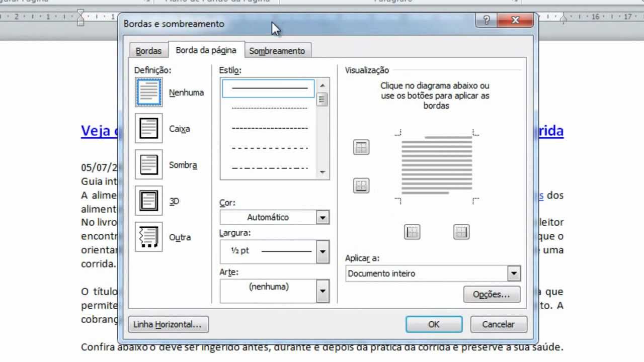Click the document title hyperlink behind dialog
The width and height of the screenshot is (644, 362).
(99, 130)
